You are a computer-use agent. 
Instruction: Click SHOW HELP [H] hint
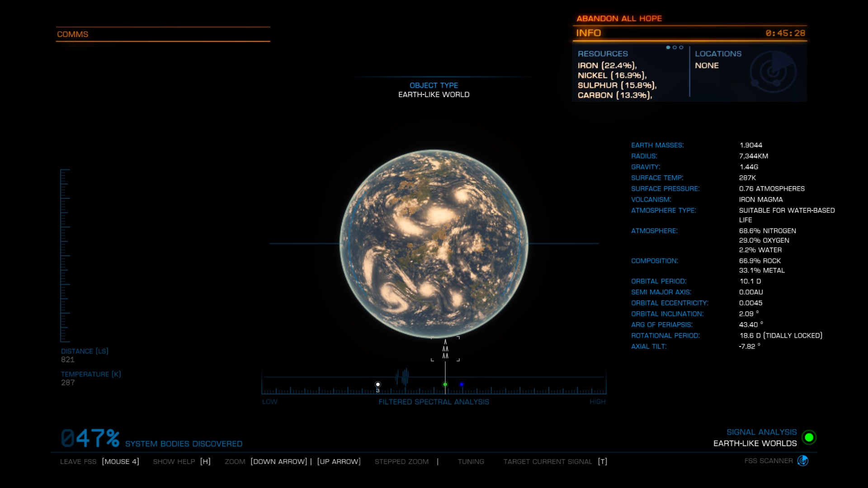[182, 461]
